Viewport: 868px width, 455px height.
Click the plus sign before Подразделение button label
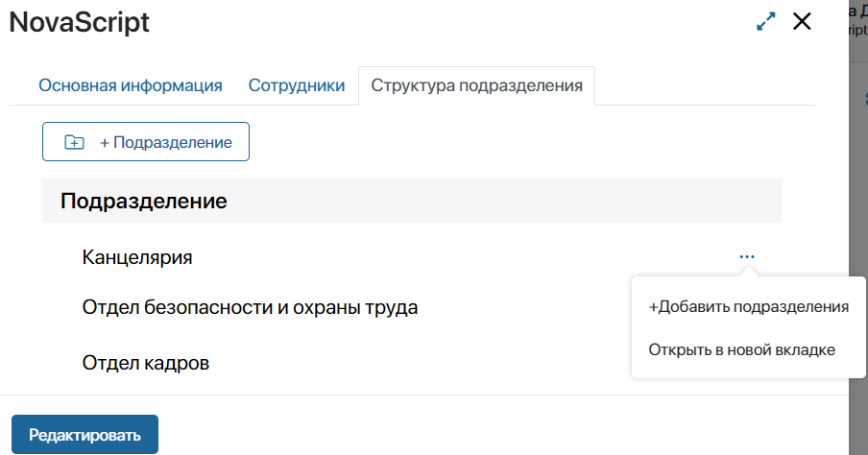point(105,142)
